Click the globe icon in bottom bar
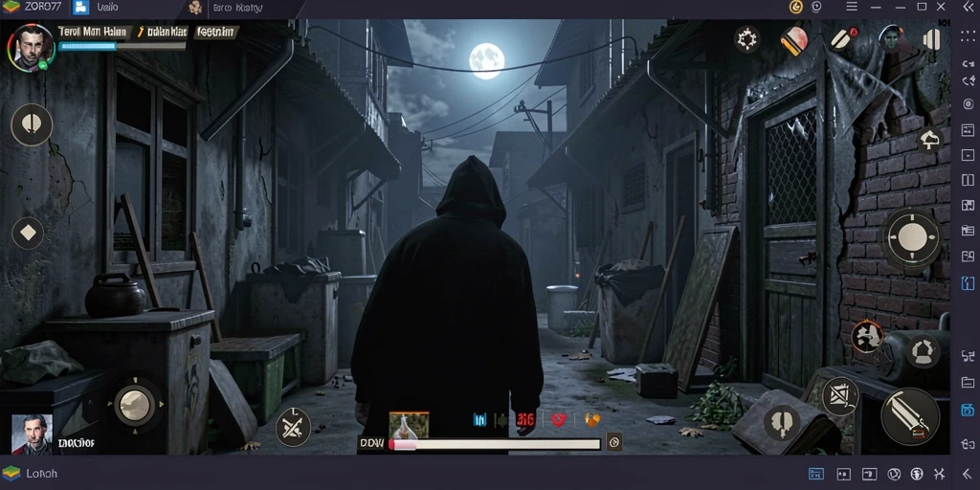 [917, 474]
